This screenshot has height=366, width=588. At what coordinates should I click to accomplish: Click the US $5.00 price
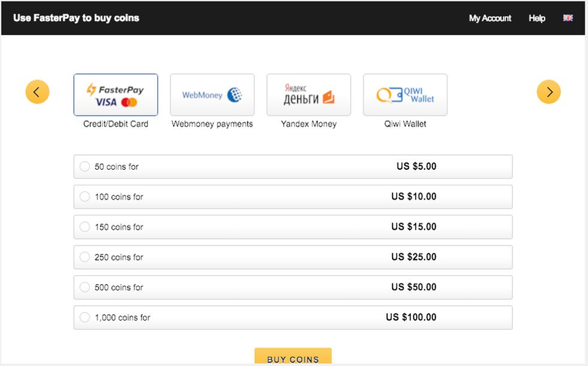(x=416, y=166)
